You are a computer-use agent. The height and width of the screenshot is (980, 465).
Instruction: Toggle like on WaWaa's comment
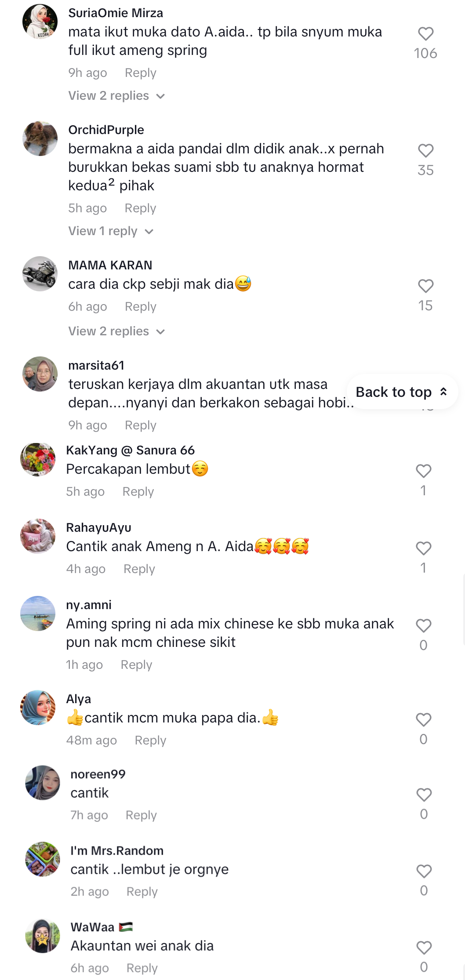[x=424, y=947]
